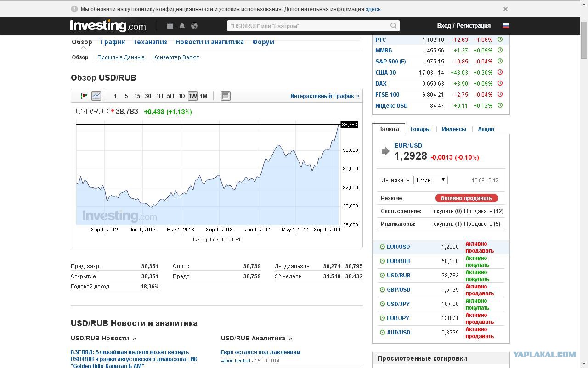The width and height of the screenshot is (588, 368).
Task: Open language selector Russian flag icon
Action: click(506, 26)
